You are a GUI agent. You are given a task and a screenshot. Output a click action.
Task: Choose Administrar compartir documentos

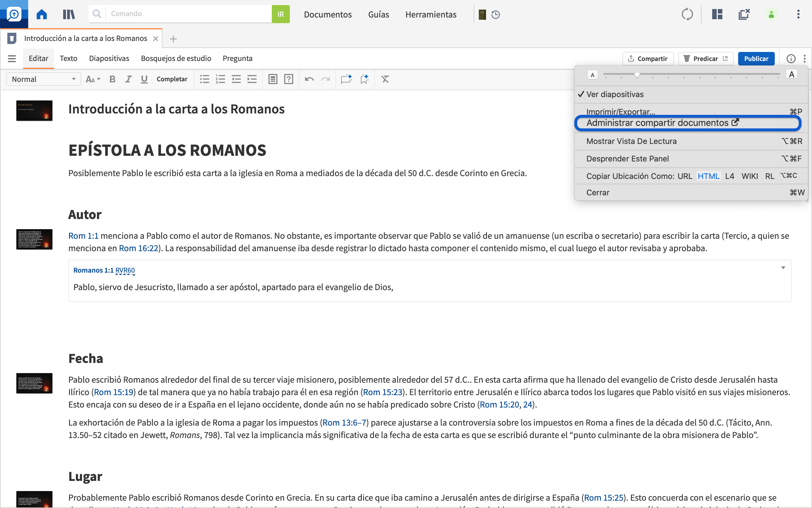click(688, 123)
